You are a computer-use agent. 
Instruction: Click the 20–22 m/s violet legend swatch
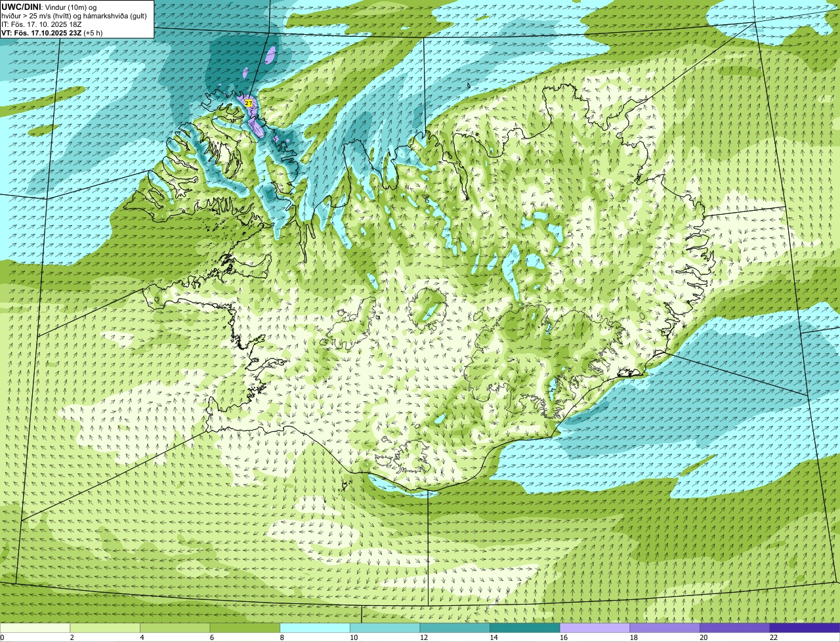[x=735, y=628]
